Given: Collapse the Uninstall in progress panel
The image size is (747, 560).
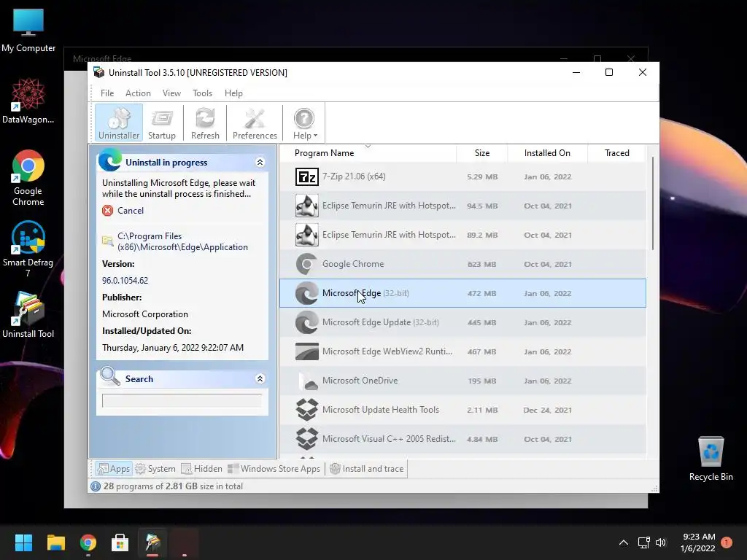Looking at the screenshot, I should 260,163.
